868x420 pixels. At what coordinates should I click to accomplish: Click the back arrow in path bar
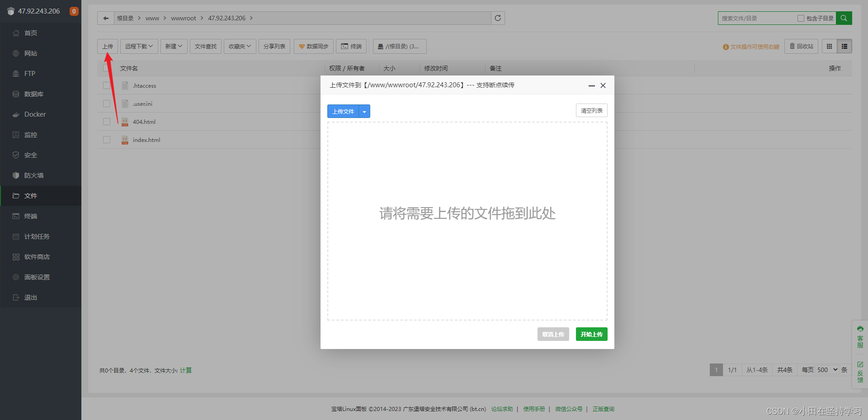106,18
